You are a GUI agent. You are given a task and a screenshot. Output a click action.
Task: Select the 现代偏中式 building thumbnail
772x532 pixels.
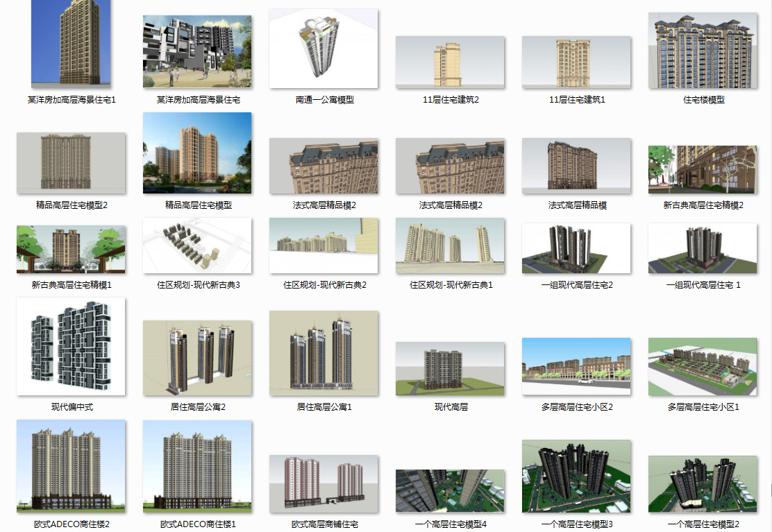(x=71, y=347)
